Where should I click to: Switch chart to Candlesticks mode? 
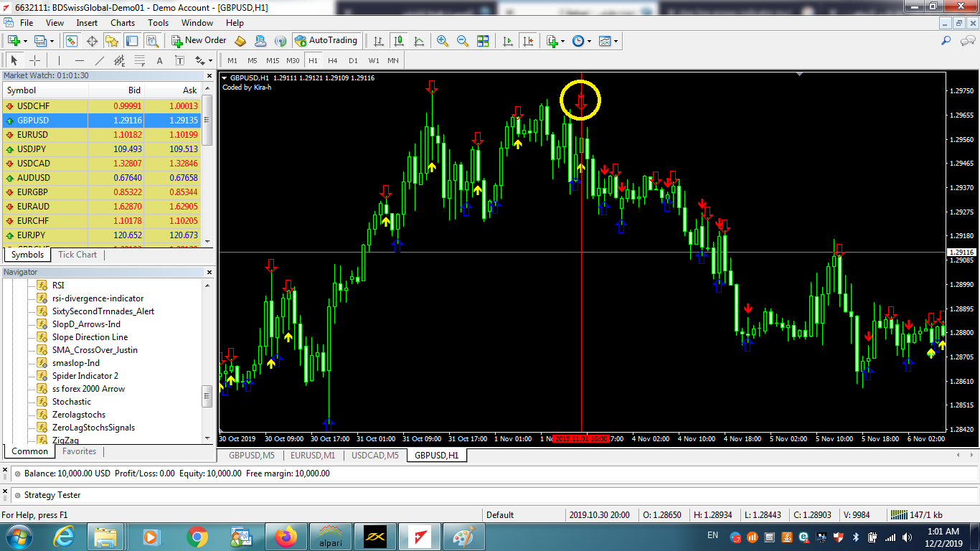coord(399,41)
